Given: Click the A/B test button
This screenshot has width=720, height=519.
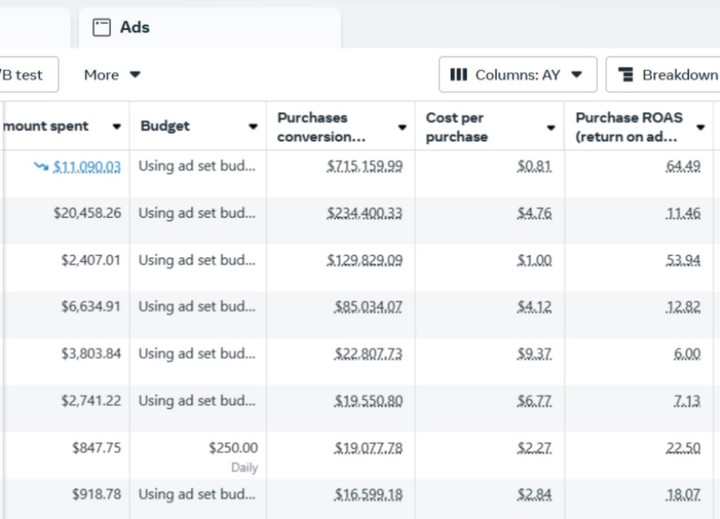Looking at the screenshot, I should [25, 75].
